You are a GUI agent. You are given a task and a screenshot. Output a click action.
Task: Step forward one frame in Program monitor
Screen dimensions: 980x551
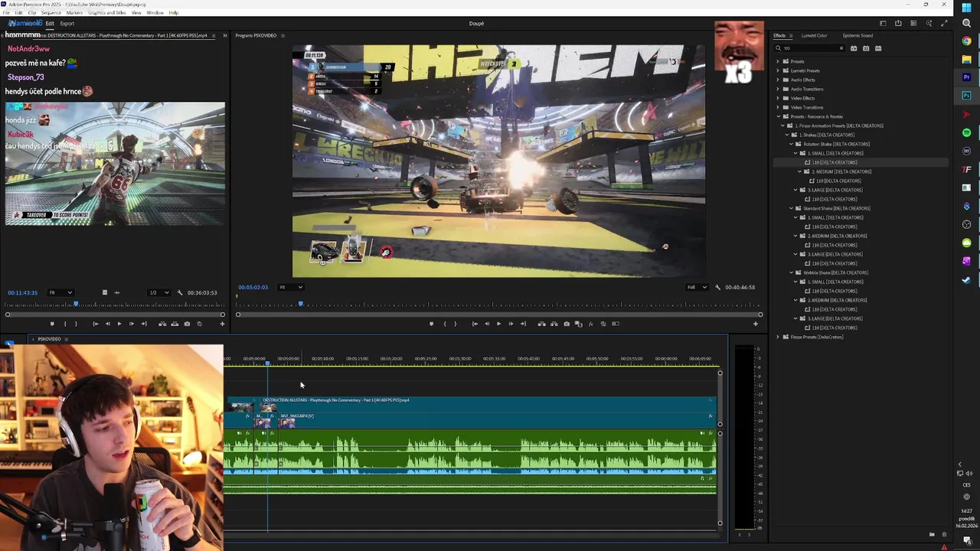tap(511, 324)
